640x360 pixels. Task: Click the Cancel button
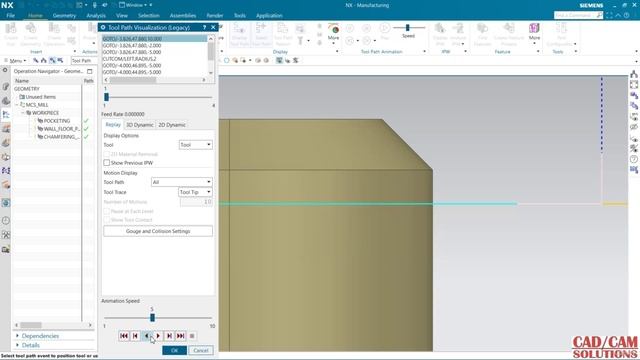coord(200,350)
